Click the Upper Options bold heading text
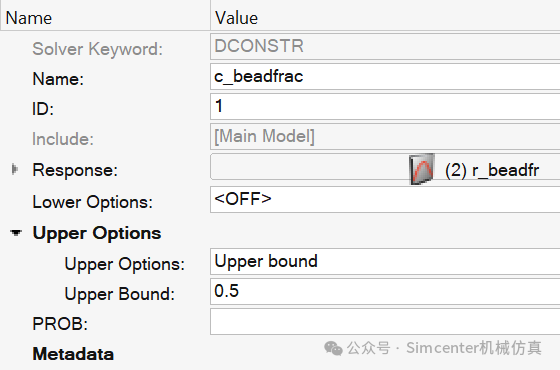The height and width of the screenshot is (370, 560). 97,233
